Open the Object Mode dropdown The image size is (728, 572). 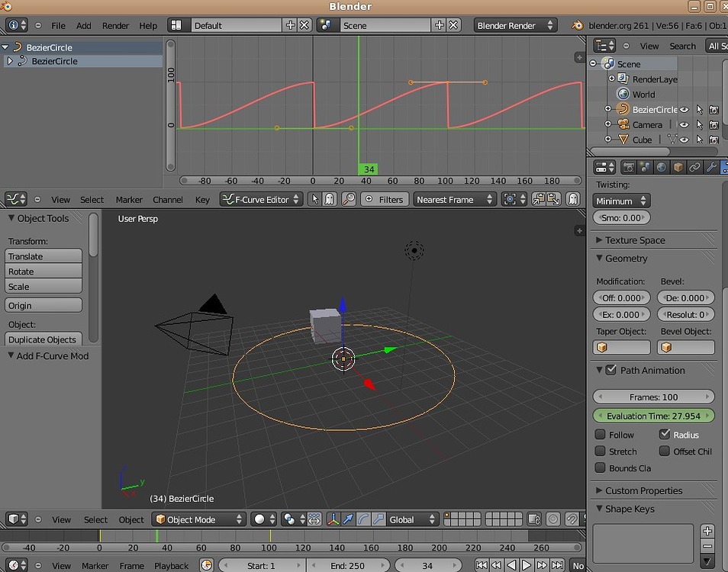198,519
